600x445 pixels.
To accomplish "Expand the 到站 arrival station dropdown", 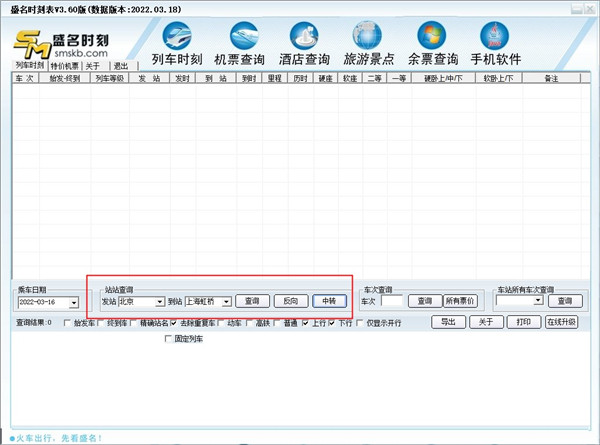I will click(227, 302).
